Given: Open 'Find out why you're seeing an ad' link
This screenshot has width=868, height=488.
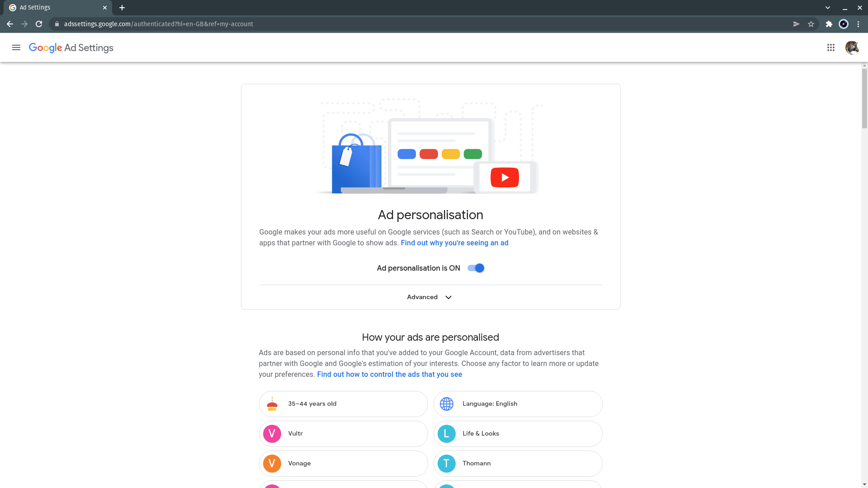Looking at the screenshot, I should tap(454, 243).
